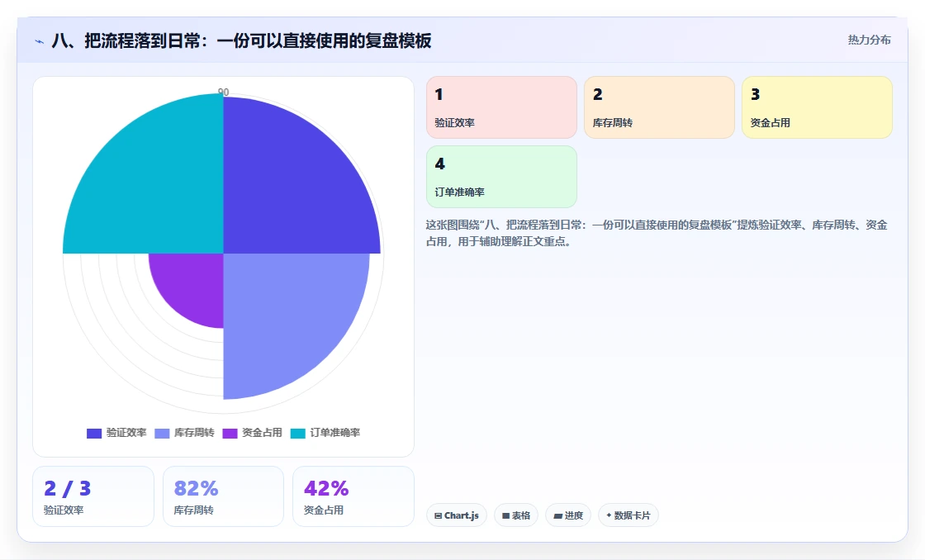Toggle the 验证效率 legend color box
Image resolution: width=925 pixels, height=560 pixels.
pos(94,433)
